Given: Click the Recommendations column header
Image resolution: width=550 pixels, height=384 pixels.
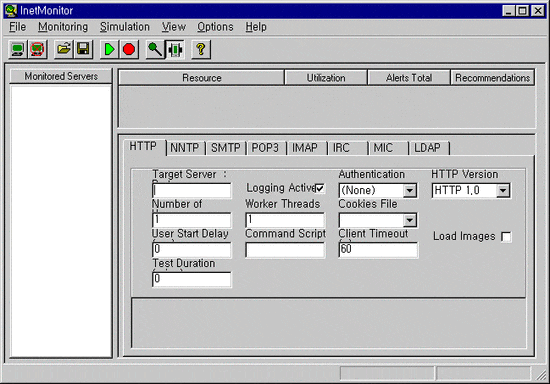Looking at the screenshot, I should (492, 78).
